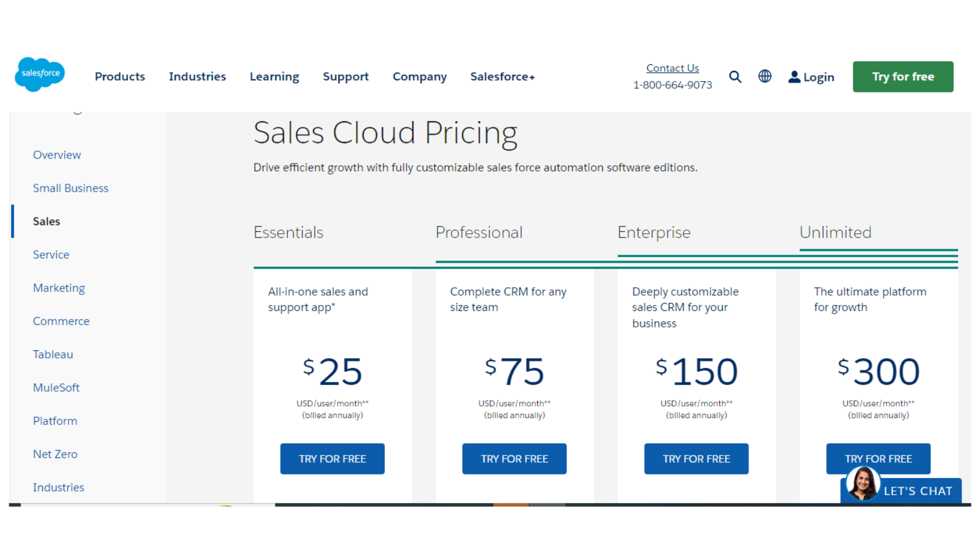Open MuleSoft pricing in sidebar
Screen dimensions: 980x551
click(x=56, y=388)
